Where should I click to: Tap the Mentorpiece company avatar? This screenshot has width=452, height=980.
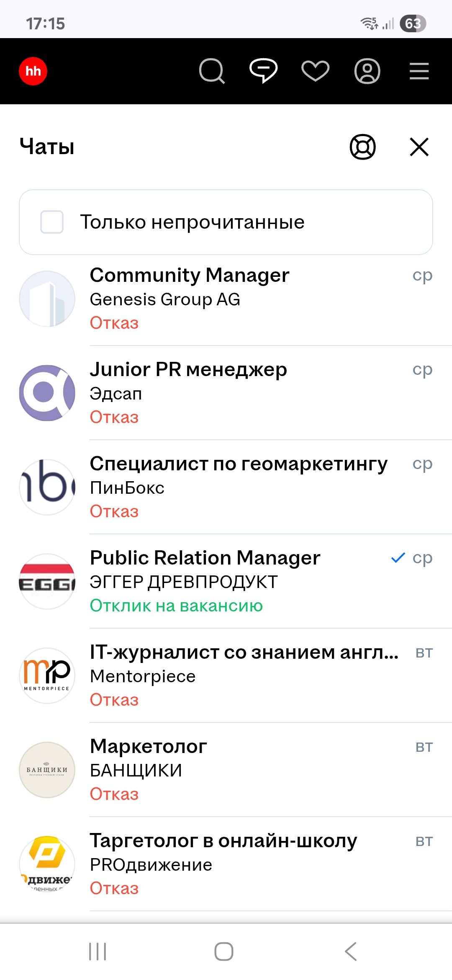pyautogui.click(x=47, y=676)
